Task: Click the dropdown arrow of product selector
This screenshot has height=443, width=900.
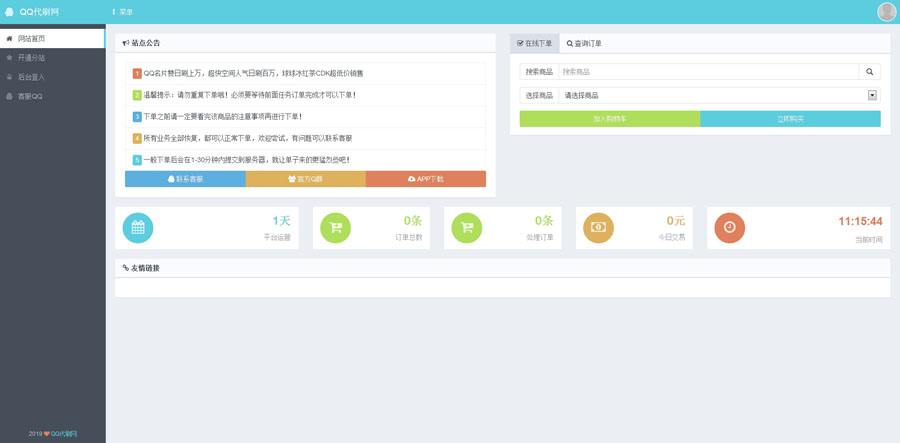Action: pyautogui.click(x=872, y=95)
